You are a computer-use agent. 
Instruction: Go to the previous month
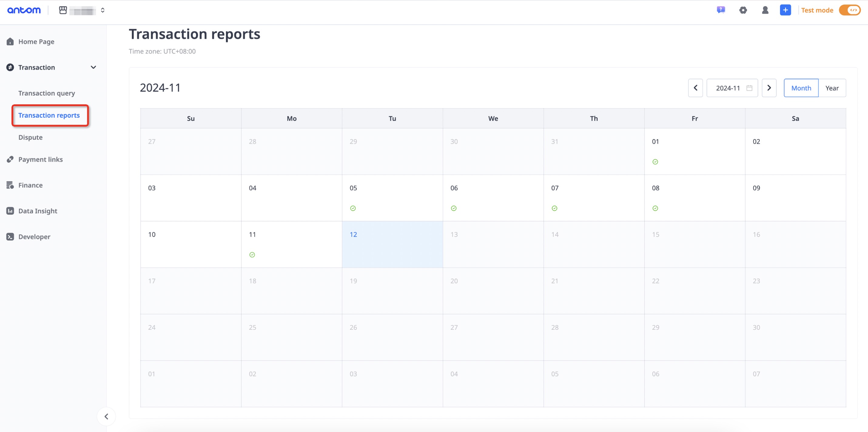695,88
